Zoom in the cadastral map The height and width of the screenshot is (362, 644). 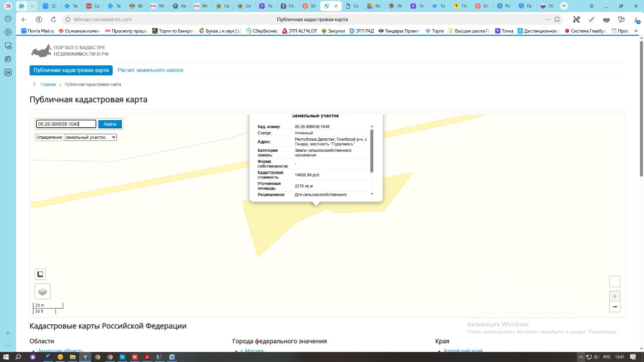click(x=614, y=296)
